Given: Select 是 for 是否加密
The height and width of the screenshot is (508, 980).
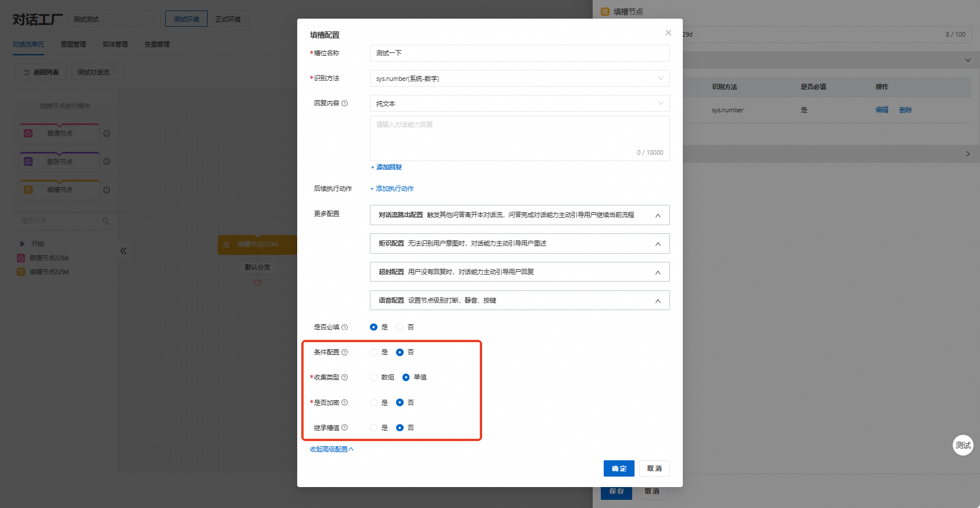Looking at the screenshot, I should (373, 403).
